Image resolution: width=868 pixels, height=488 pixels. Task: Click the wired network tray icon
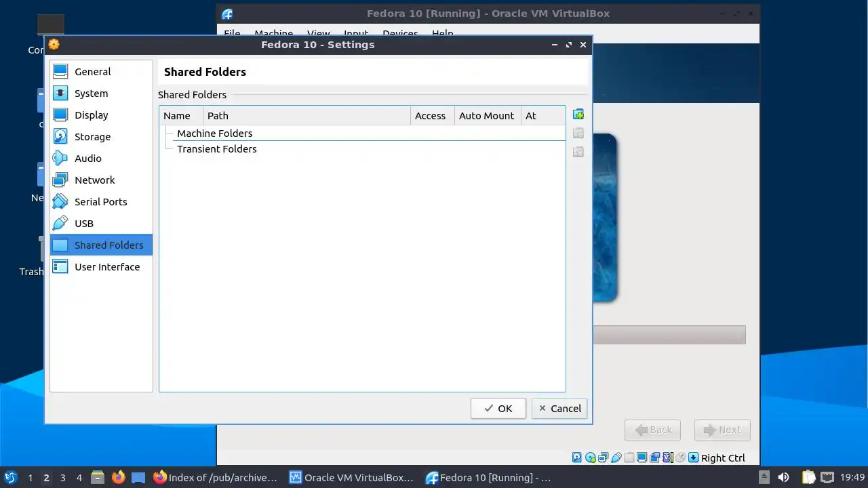(827, 477)
